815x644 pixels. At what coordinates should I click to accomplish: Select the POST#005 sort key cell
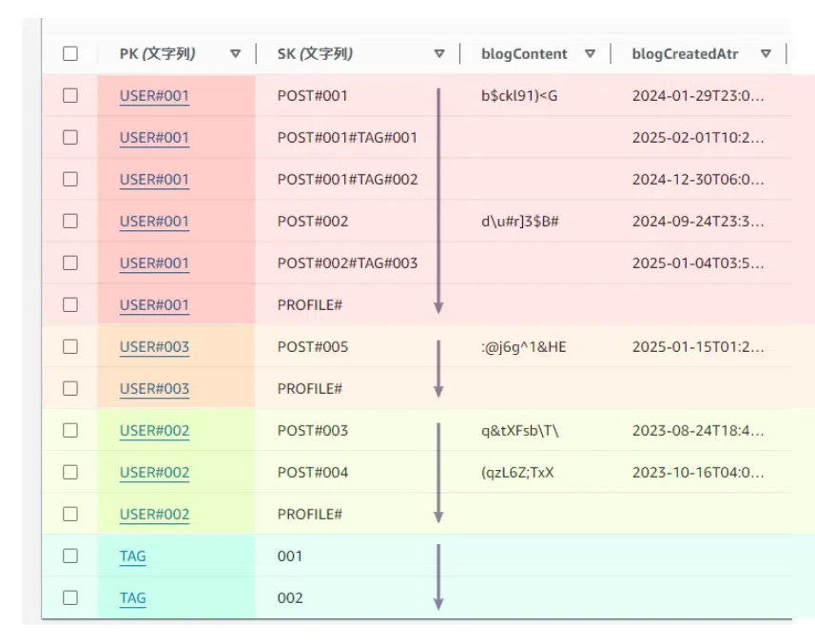click(x=312, y=346)
